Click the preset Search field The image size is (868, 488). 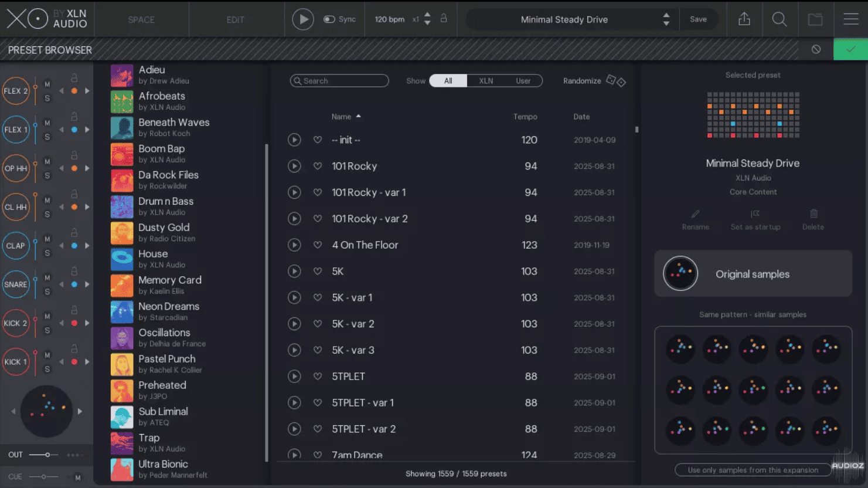pos(339,81)
